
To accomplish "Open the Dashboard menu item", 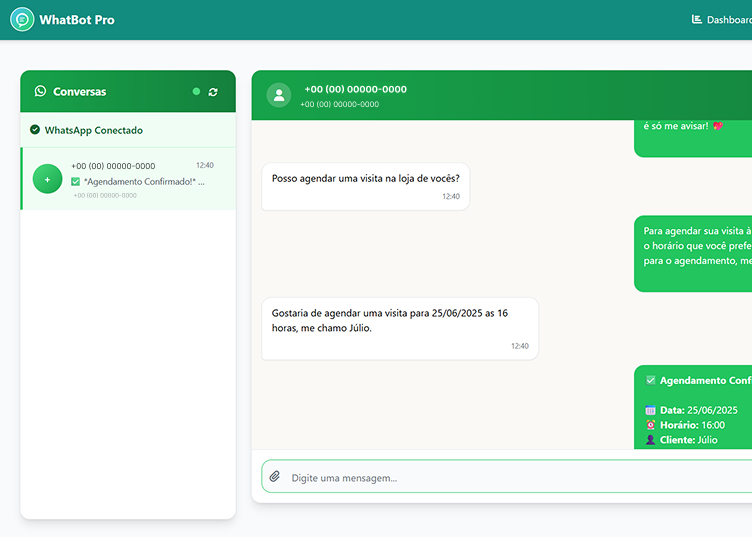I will pos(721,20).
